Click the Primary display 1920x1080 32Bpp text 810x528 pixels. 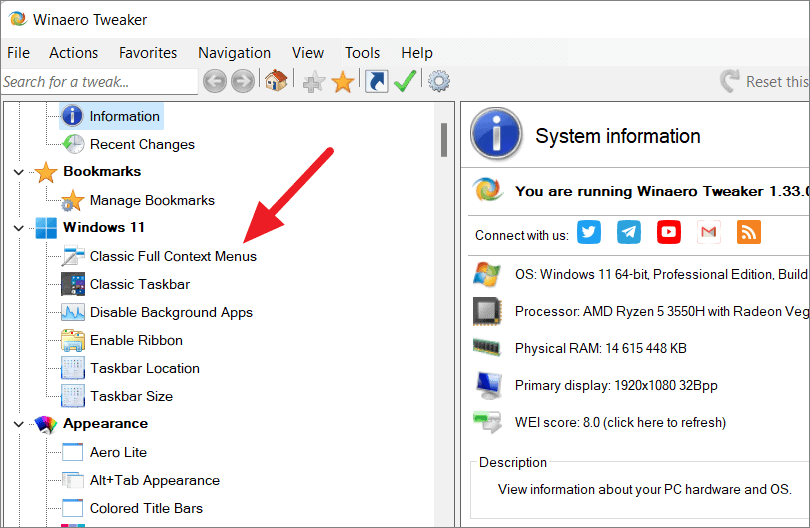(616, 385)
